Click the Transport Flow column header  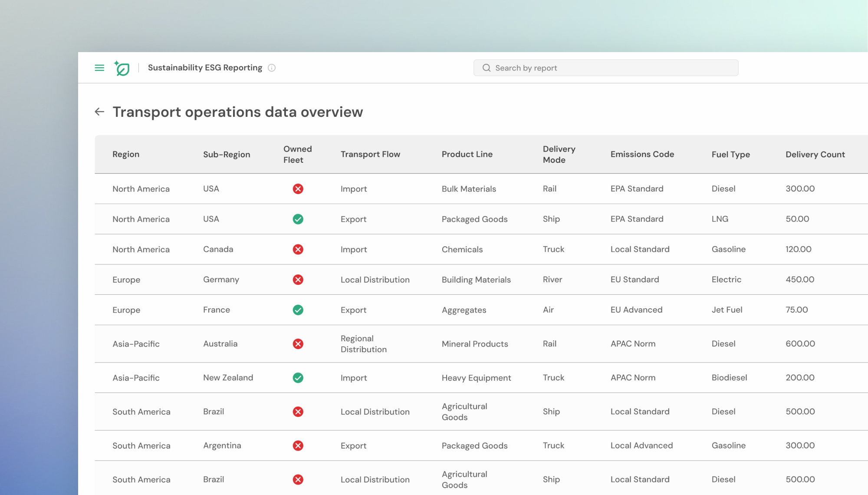370,154
